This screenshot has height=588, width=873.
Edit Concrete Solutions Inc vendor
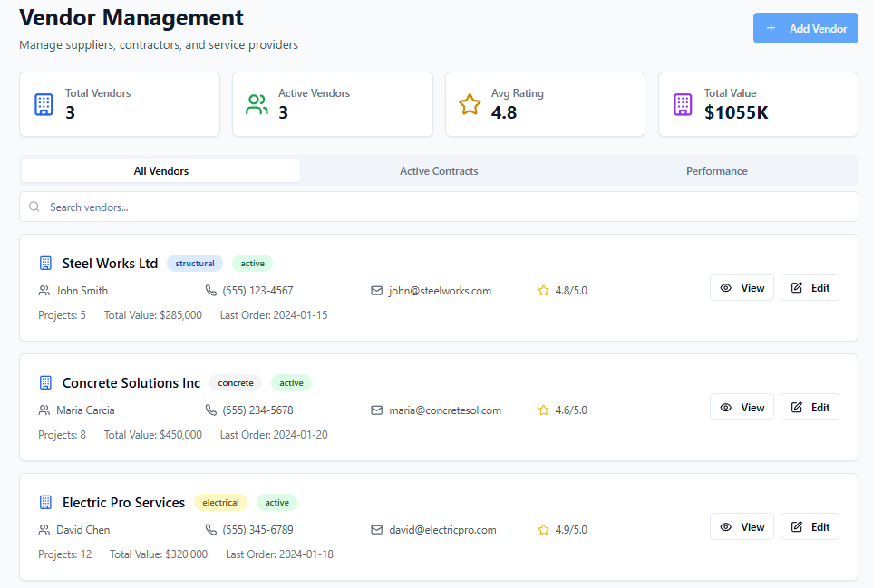(x=810, y=407)
